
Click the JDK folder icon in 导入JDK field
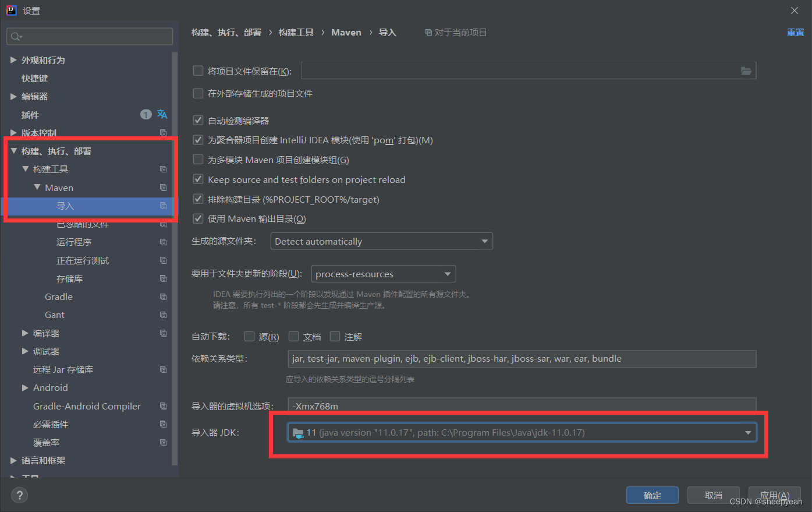(299, 432)
